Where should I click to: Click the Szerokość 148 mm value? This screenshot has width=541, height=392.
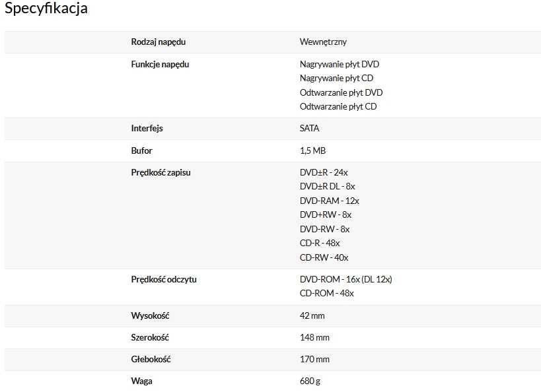(314, 337)
